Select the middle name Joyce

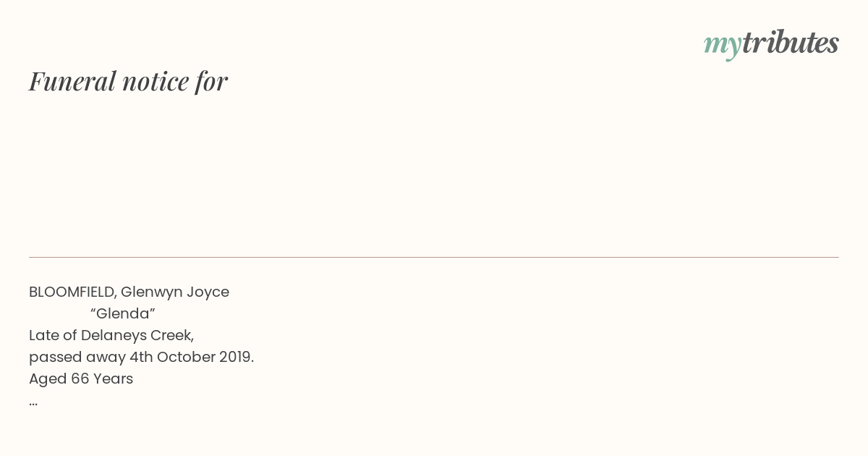(x=208, y=292)
